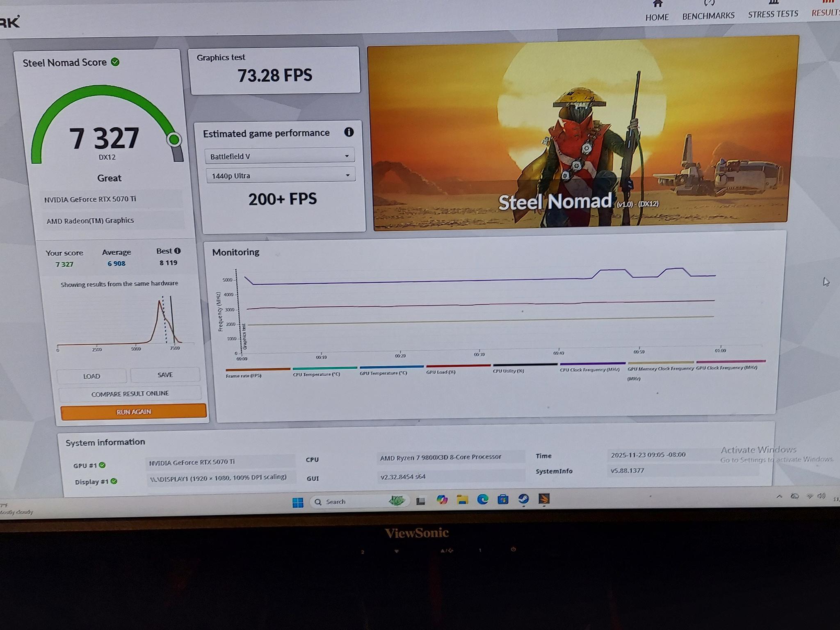Click the info icon beside Estimated game performance

pyautogui.click(x=349, y=132)
